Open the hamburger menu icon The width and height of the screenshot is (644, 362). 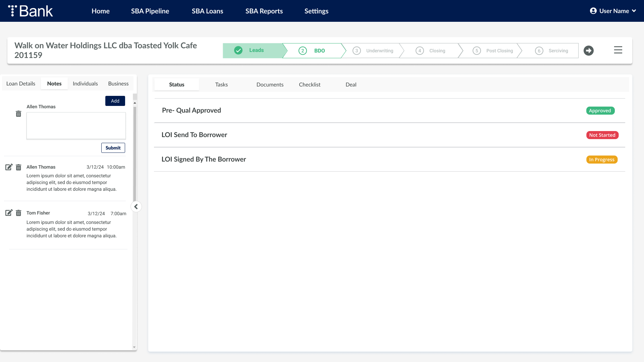coord(618,50)
